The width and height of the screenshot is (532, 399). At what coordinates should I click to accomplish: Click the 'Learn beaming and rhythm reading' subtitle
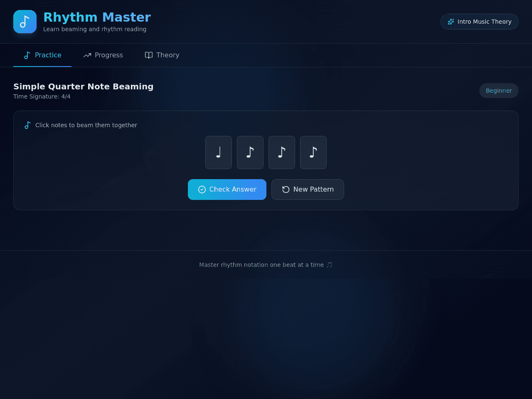point(95,29)
